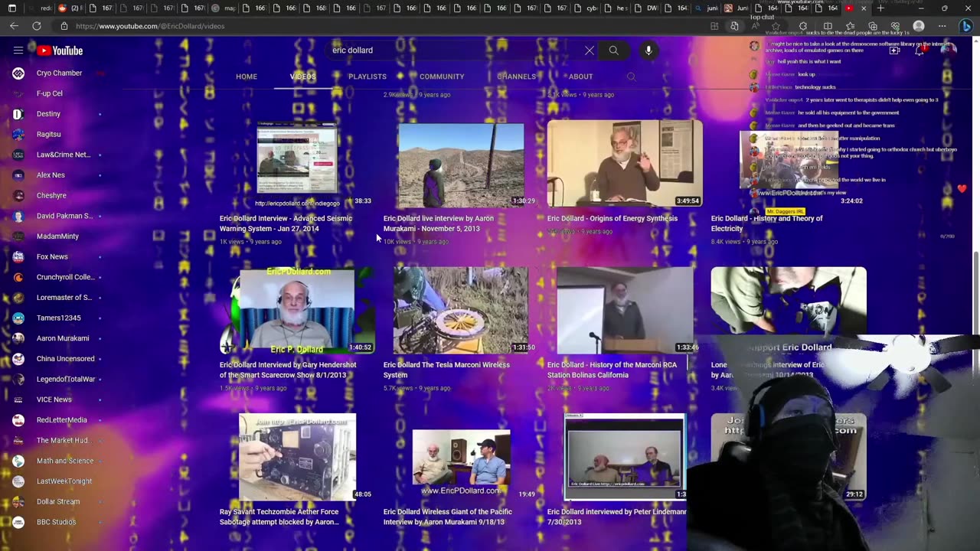Open the Crunchyroll Collection avatar
The width and height of the screenshot is (980, 551).
pos(18,277)
